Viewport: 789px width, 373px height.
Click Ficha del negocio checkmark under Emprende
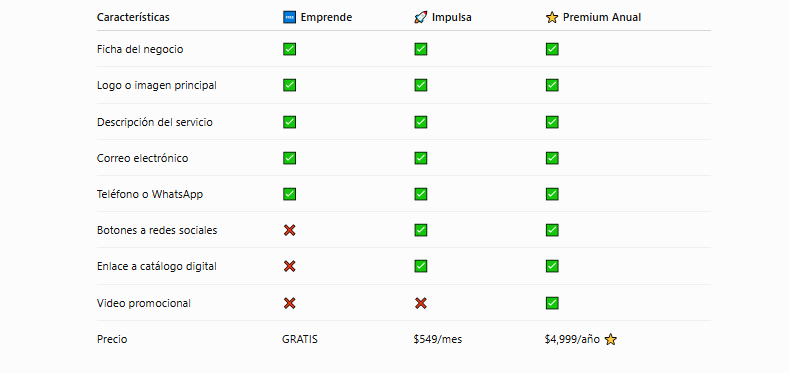pos(289,49)
